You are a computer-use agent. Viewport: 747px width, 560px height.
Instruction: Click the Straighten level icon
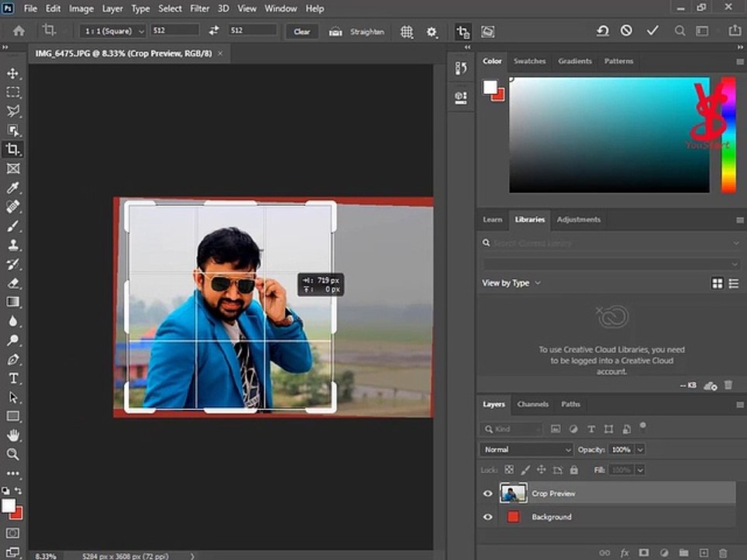point(335,32)
